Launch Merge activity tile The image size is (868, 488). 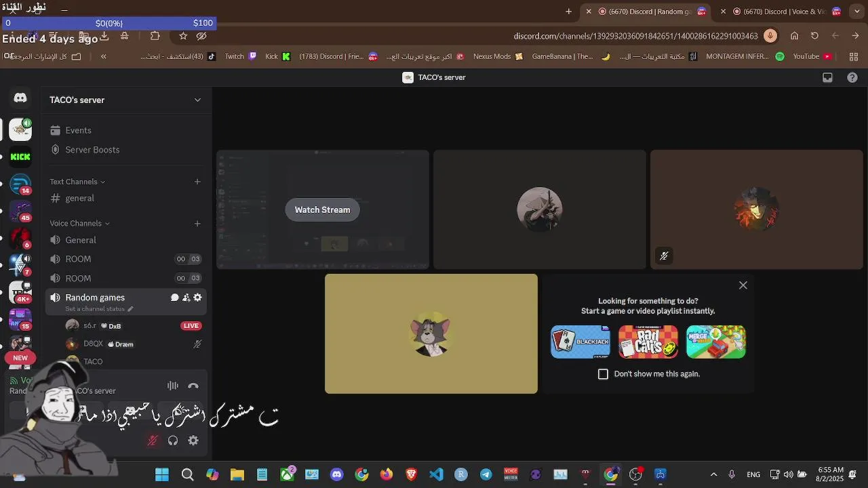pyautogui.click(x=716, y=342)
